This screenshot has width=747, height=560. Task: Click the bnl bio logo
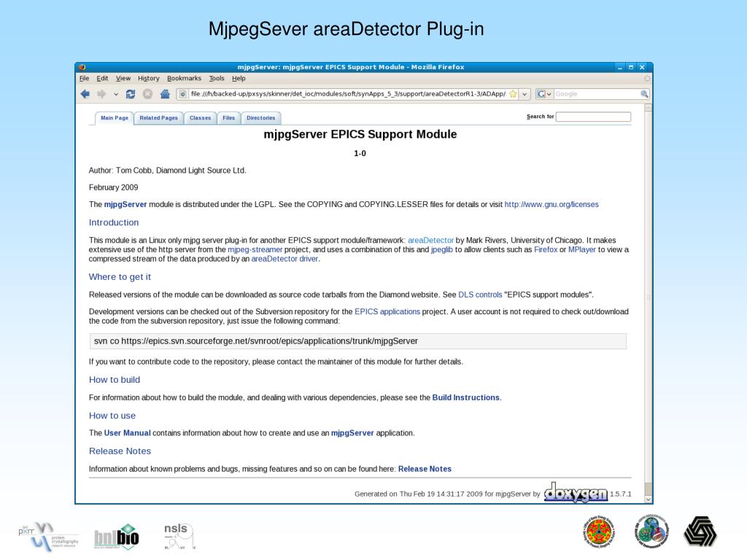[116, 537]
